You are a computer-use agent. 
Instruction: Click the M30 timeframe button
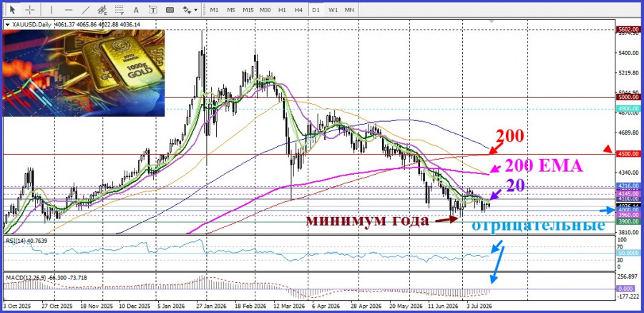(x=265, y=9)
